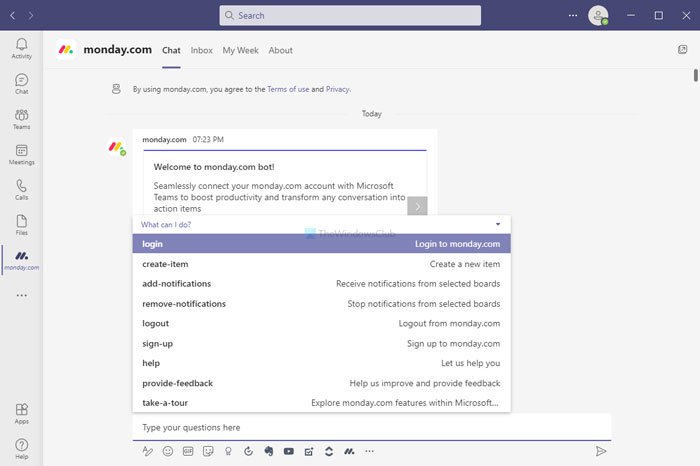Go forward with navigation arrow
The width and height of the screenshot is (700, 466).
pos(31,16)
